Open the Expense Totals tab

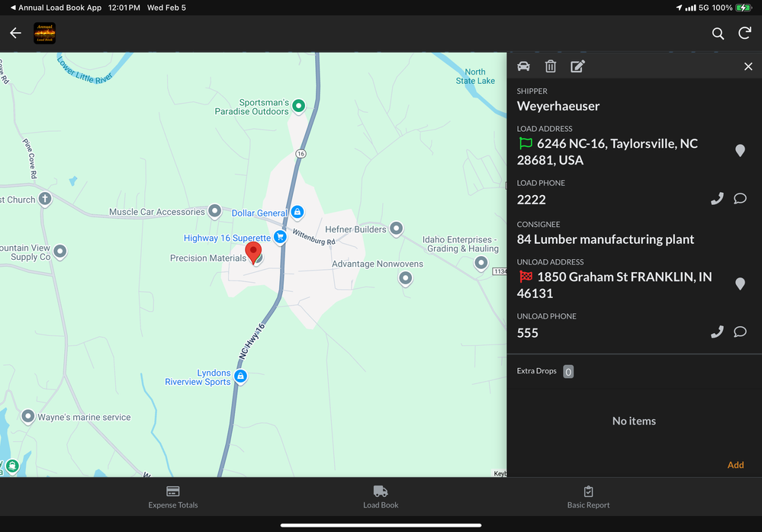click(x=173, y=497)
